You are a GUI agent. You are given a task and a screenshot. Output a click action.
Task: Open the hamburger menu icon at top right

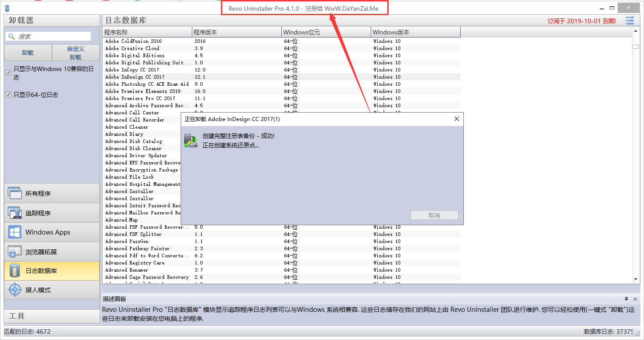[x=630, y=21]
